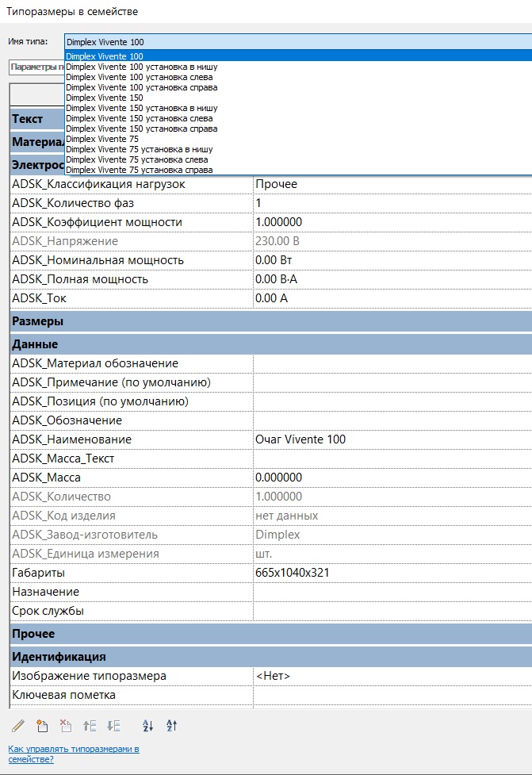Screen dimensions: 532x775
Task: Click the empty Назначение value cell
Action: click(392, 592)
